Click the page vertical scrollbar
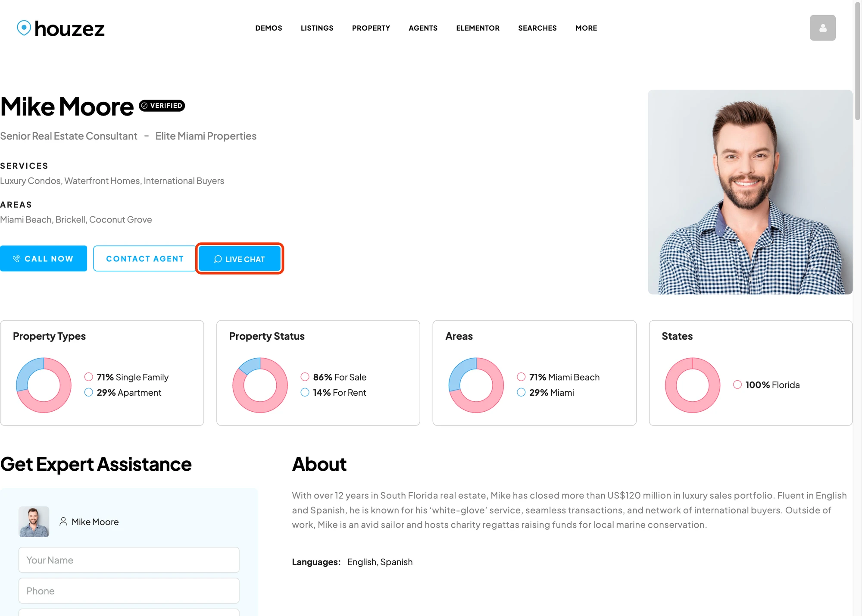Screen dimensions: 862x616 point(857,60)
